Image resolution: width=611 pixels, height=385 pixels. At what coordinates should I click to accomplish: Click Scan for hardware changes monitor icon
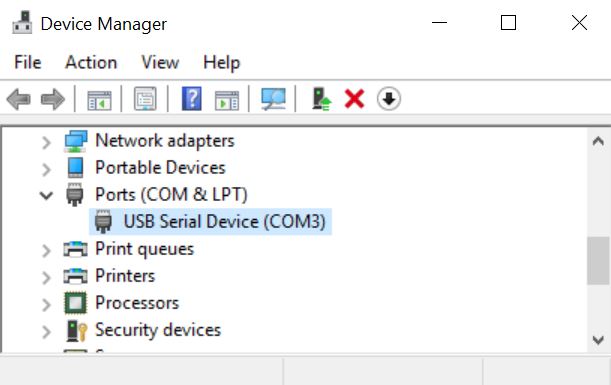click(273, 99)
